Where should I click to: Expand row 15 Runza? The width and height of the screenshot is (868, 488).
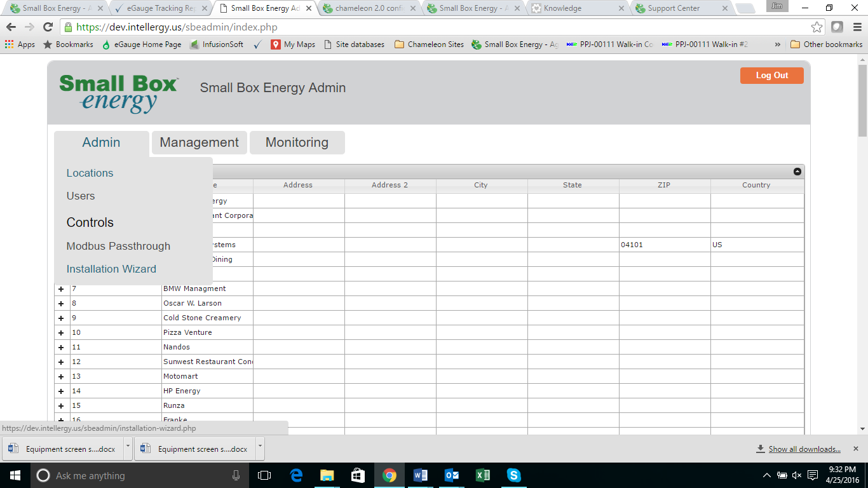tap(61, 406)
